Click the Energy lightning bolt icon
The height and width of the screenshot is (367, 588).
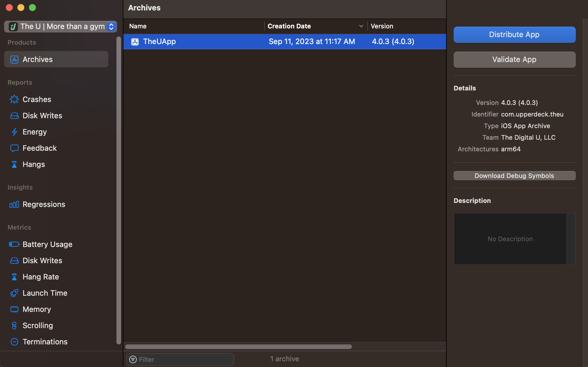pos(14,132)
